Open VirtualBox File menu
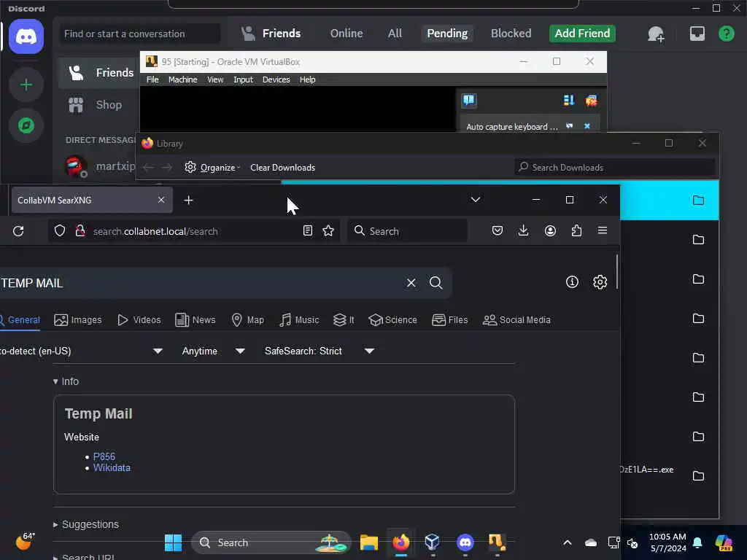The height and width of the screenshot is (560, 747). tap(152, 79)
